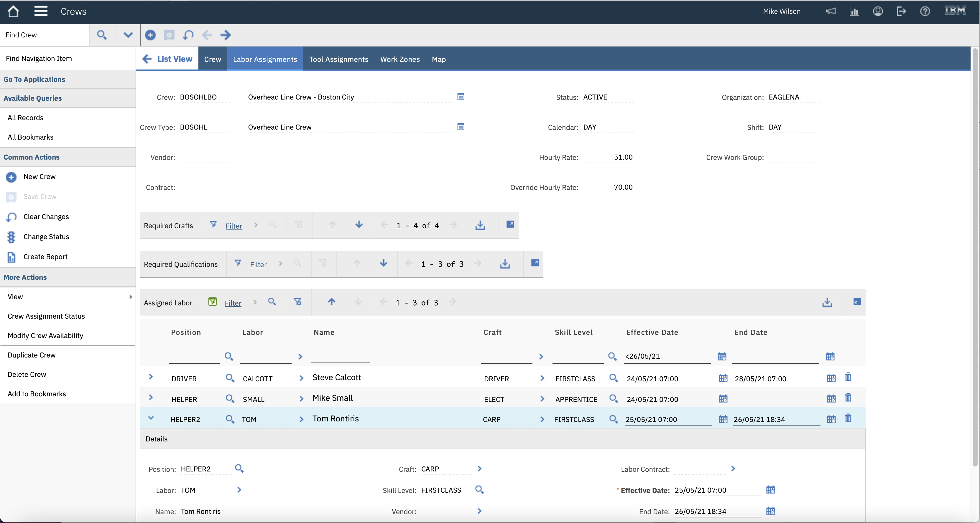The width and height of the screenshot is (980, 523).
Task: Download Assigned Labor table data
Action: click(827, 302)
